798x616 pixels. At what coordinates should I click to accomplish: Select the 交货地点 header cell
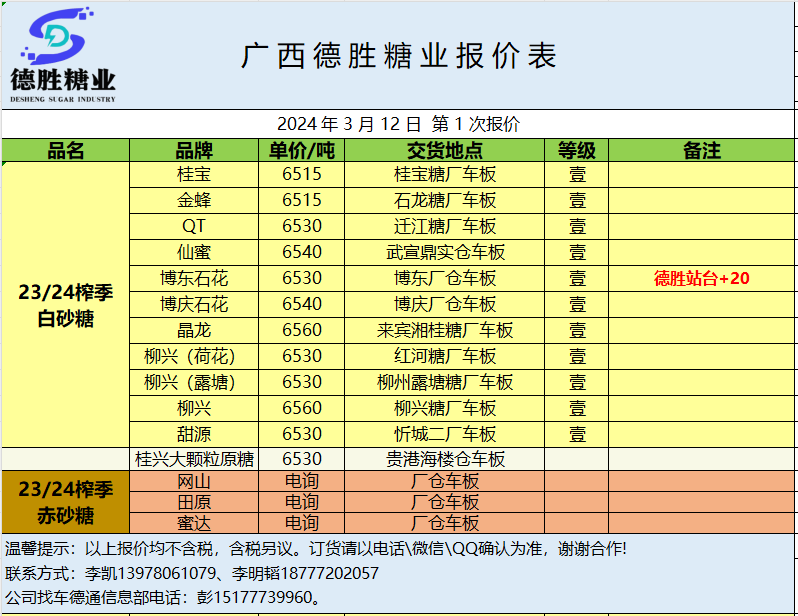pos(445,150)
